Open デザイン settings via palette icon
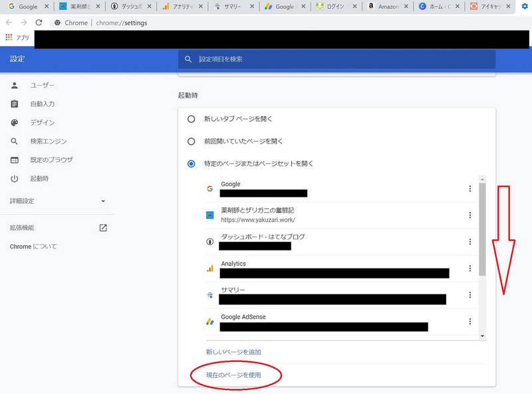This screenshot has height=394, width=532. 15,122
